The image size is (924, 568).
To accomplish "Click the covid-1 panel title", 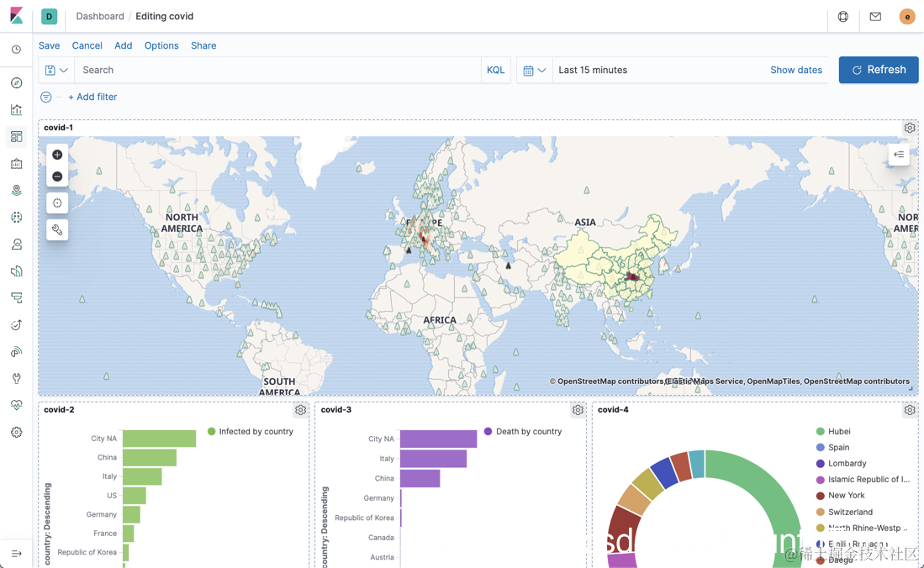I will coord(58,127).
